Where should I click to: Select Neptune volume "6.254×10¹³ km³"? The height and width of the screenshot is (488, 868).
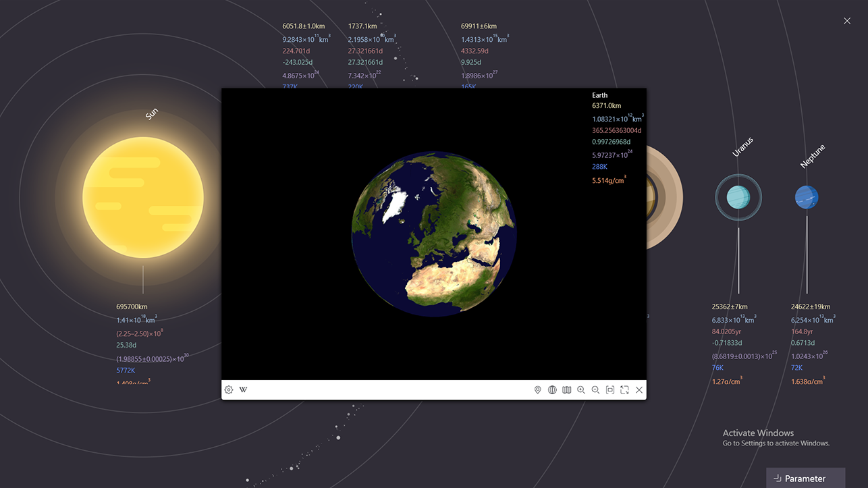[x=813, y=320]
